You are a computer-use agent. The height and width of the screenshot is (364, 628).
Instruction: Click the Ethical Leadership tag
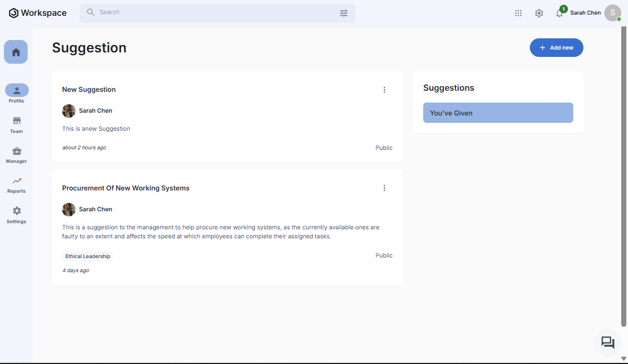point(87,256)
